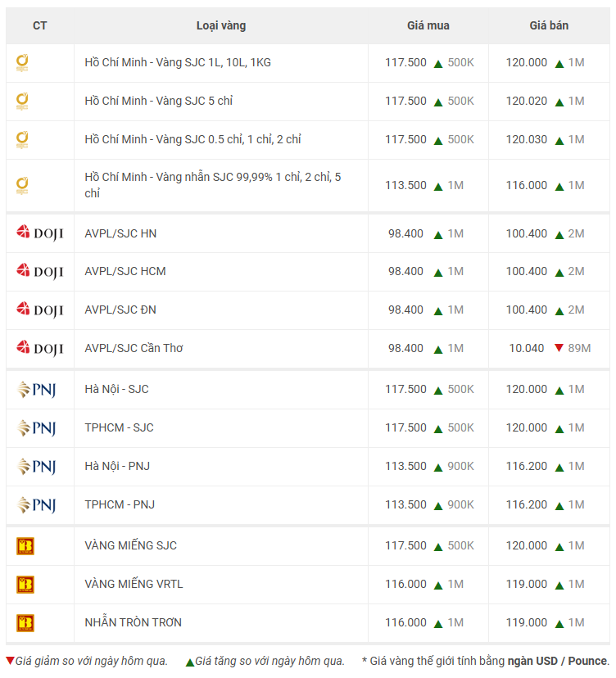
Task: Click green up arrow in SJC 5 chỉ sell price
Action: (x=559, y=102)
